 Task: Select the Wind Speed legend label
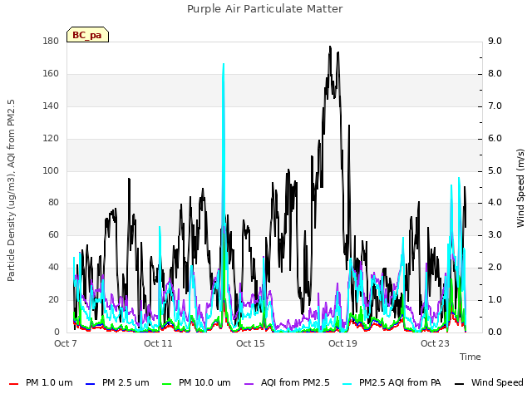tap(497, 382)
